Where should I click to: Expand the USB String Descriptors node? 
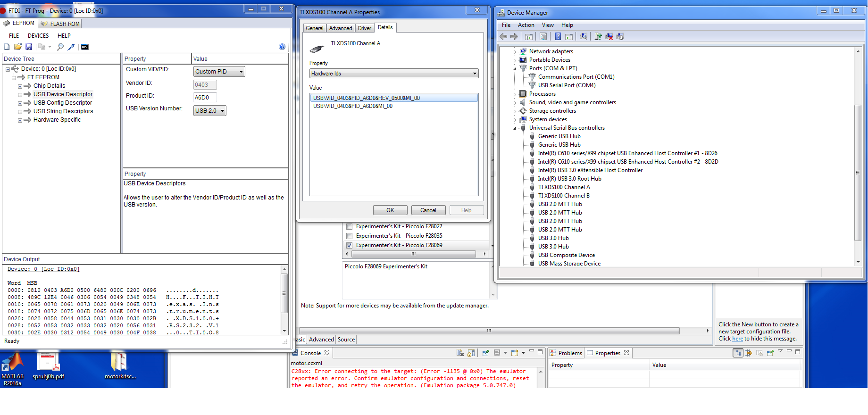click(20, 112)
